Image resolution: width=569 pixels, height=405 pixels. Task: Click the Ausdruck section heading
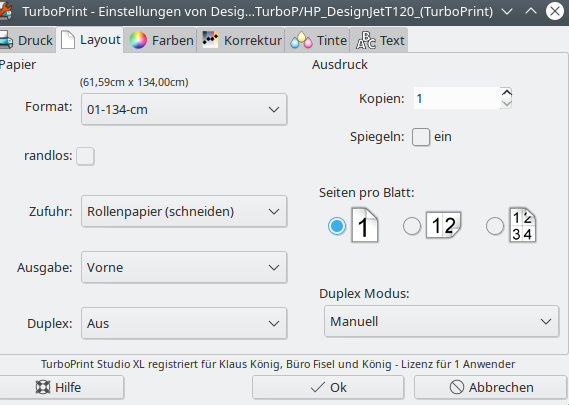(x=340, y=65)
